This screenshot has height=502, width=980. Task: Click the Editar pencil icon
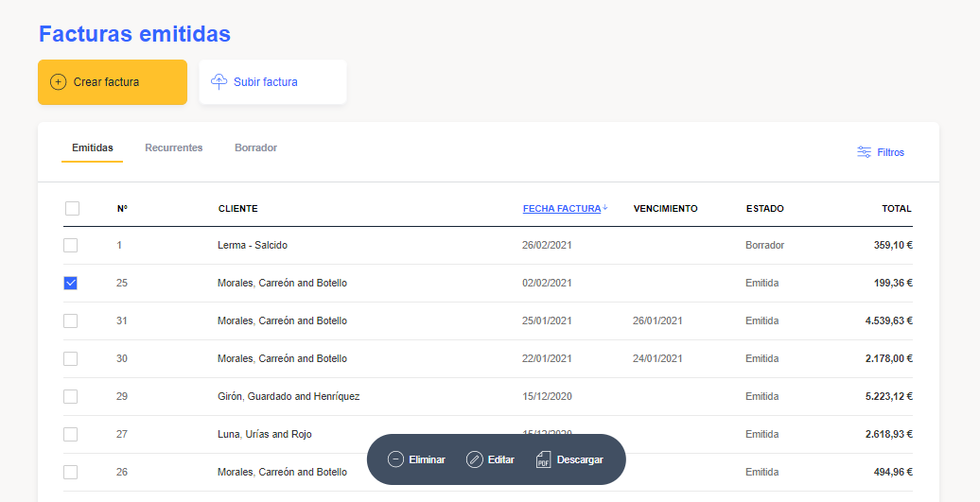coord(474,459)
